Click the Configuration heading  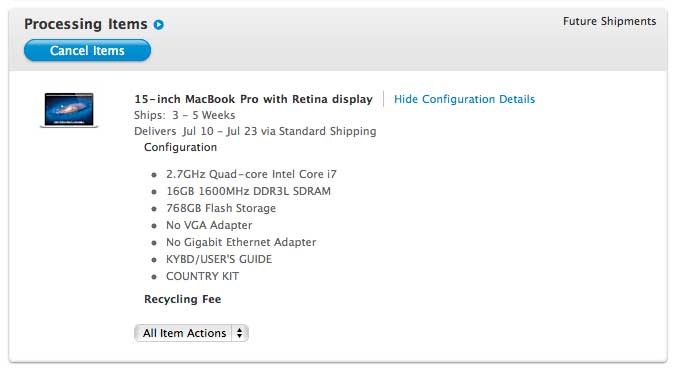click(x=180, y=147)
